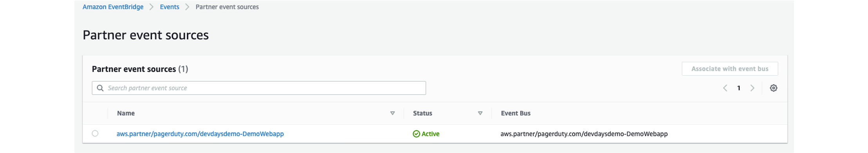Open table preferences gear icon

tap(773, 88)
